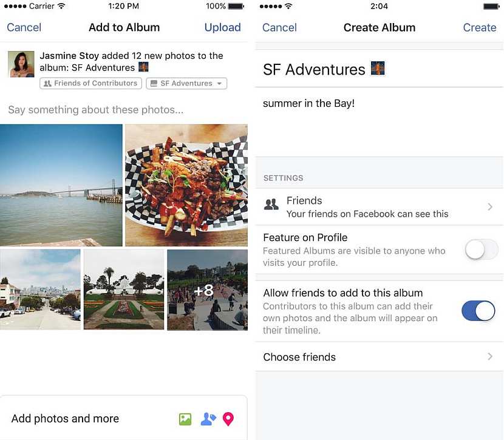Open the Bay Bridge photo thumbnail

coord(61,185)
